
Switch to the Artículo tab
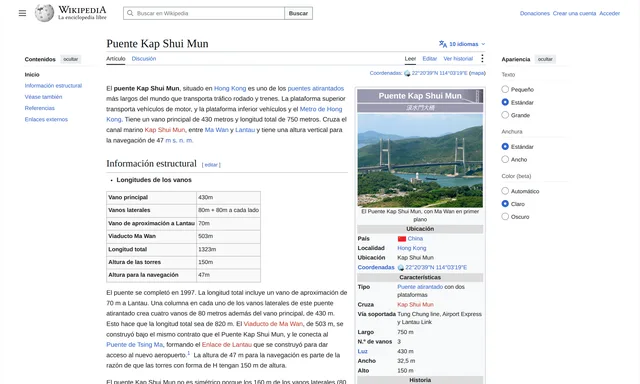pyautogui.click(x=116, y=58)
